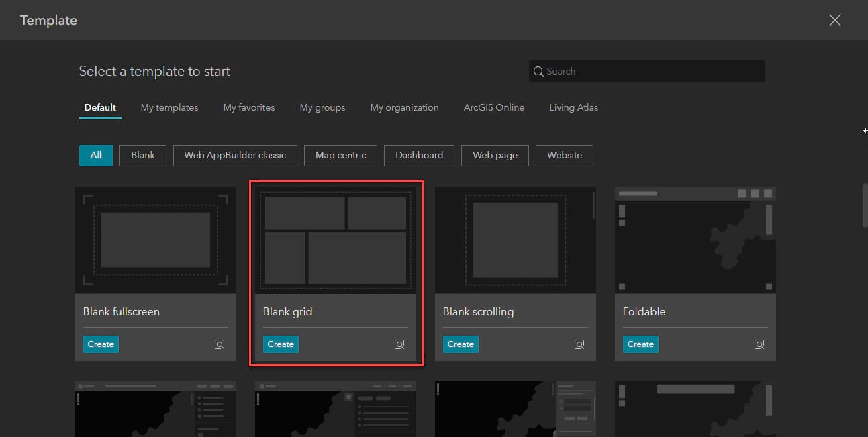Open the Living Atlas tab

pyautogui.click(x=573, y=107)
